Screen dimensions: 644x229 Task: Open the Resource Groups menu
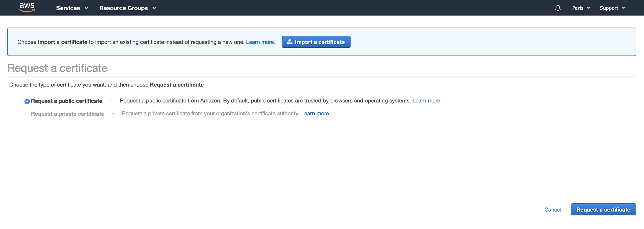[123, 8]
